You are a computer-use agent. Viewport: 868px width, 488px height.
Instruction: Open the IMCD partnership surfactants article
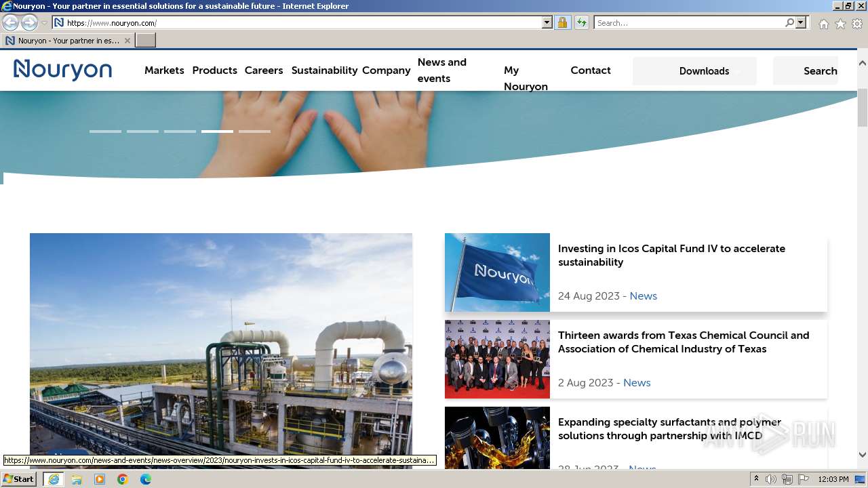click(x=669, y=429)
